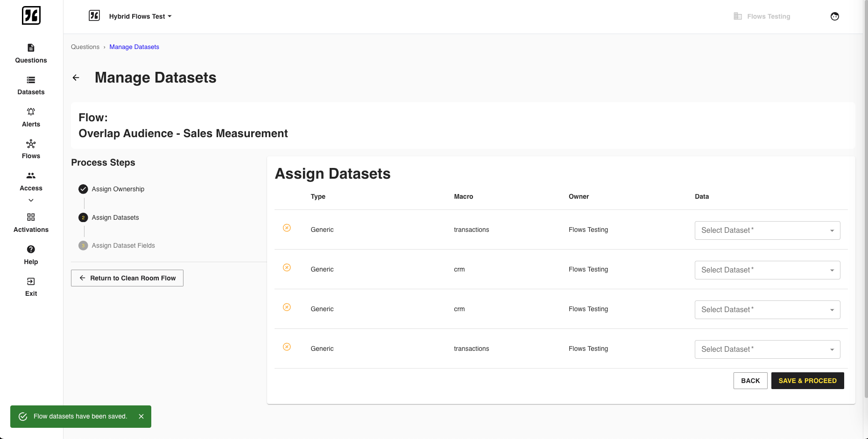Click status icon on first crm row
The height and width of the screenshot is (439, 868).
point(287,267)
